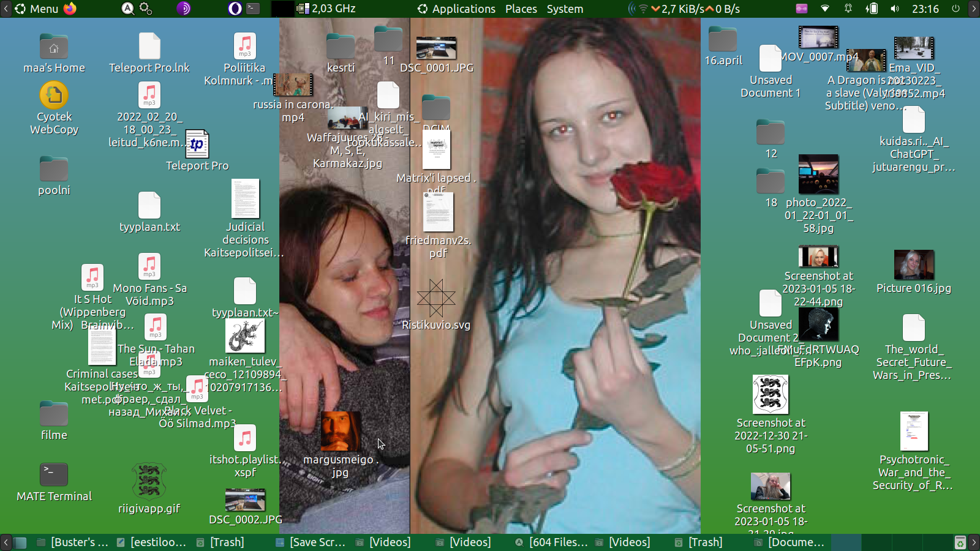Launch Firefox from the top panel
Screen dimensions: 980x551
tap(70, 9)
